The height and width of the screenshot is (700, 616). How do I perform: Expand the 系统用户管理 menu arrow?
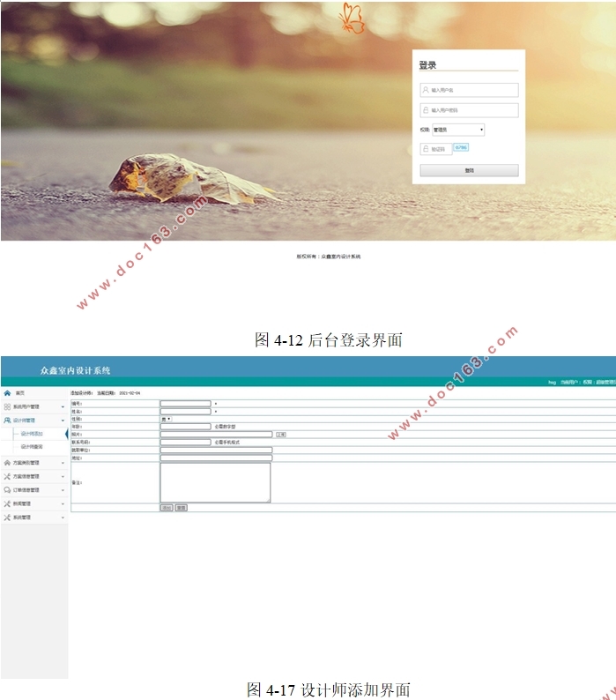point(63,407)
